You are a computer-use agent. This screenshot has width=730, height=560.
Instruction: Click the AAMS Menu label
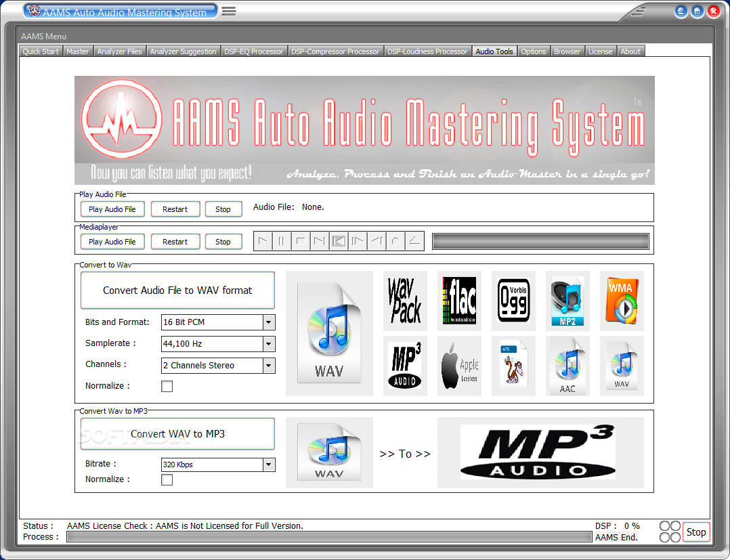click(44, 37)
